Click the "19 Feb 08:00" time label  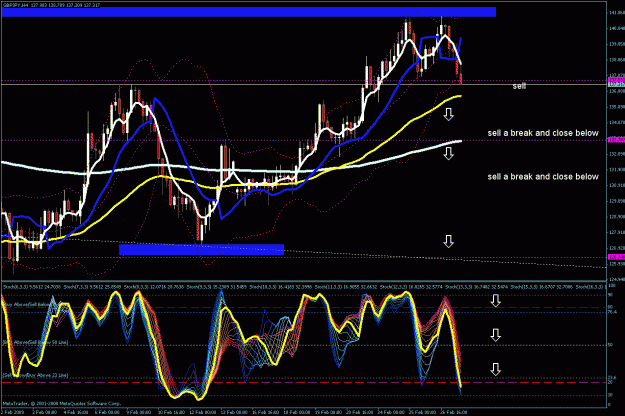pyautogui.click(x=329, y=412)
